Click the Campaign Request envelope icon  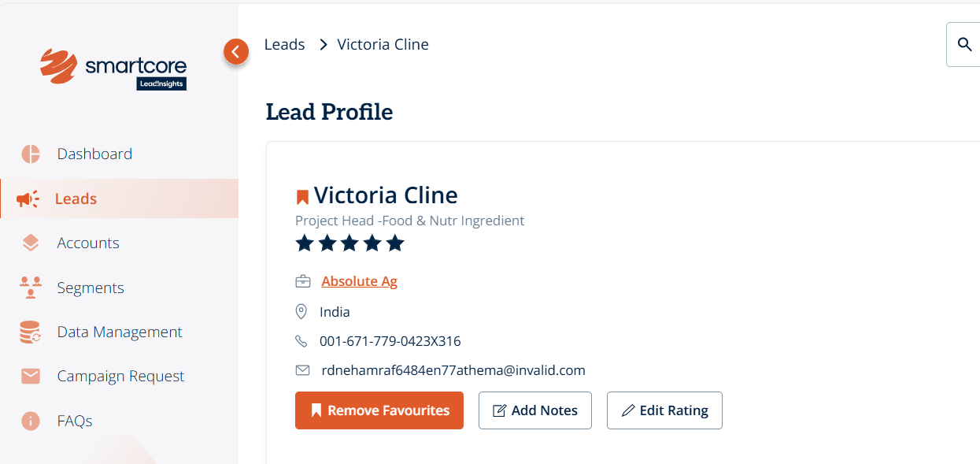click(31, 377)
